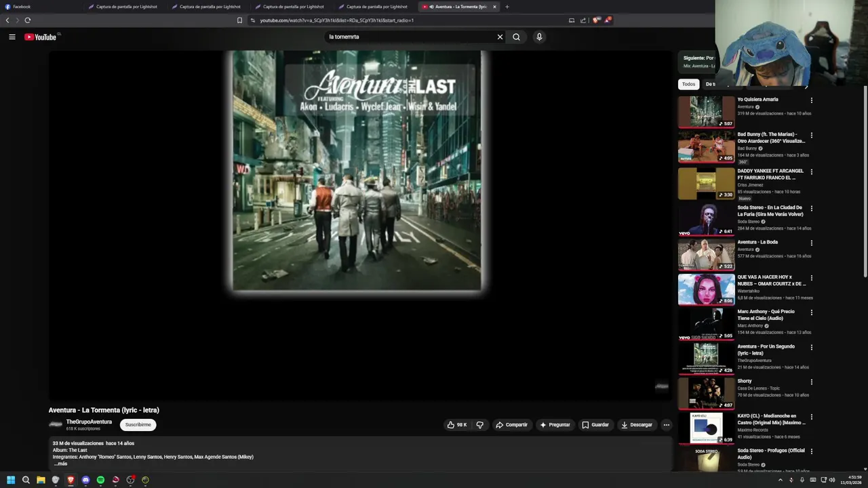Open more actions menu under the video
The image size is (868, 488).
(666, 425)
